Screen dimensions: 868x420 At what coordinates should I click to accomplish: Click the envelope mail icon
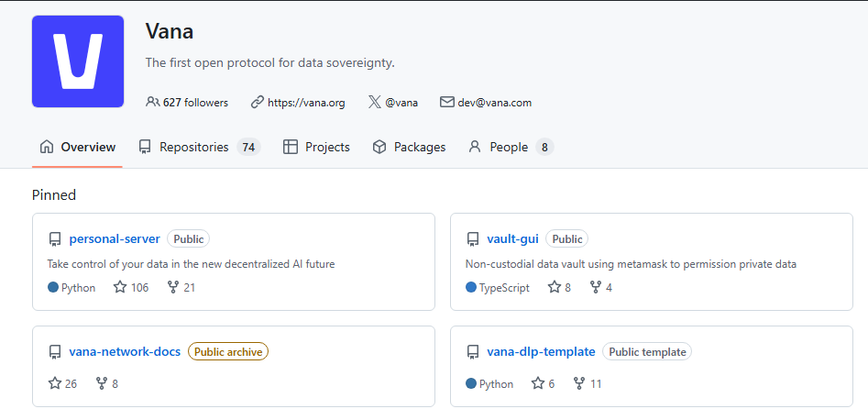tap(446, 102)
